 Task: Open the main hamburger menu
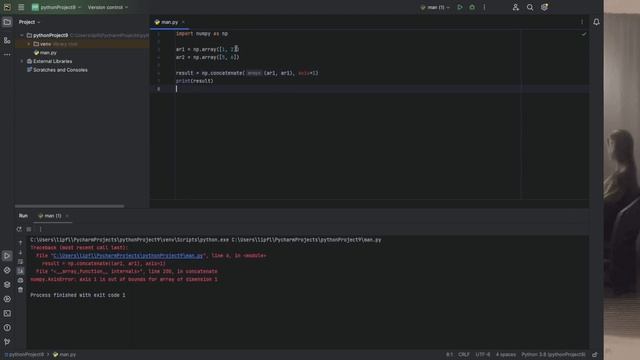pyautogui.click(x=21, y=7)
